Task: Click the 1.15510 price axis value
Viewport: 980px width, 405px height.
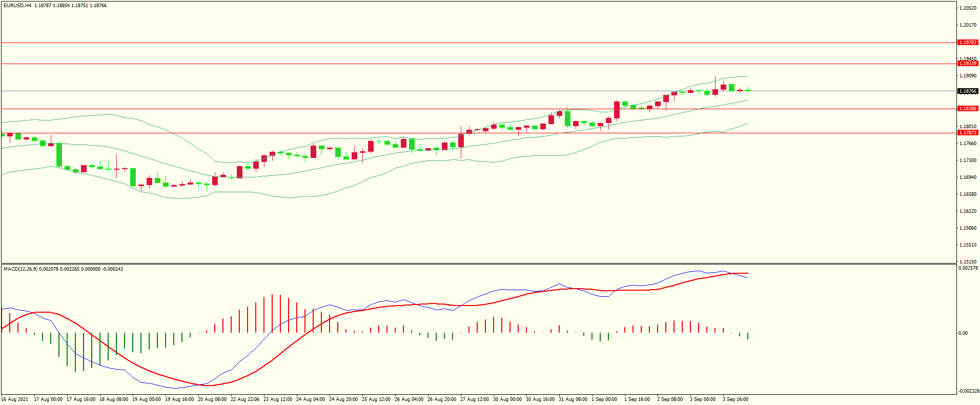Action: [968, 245]
